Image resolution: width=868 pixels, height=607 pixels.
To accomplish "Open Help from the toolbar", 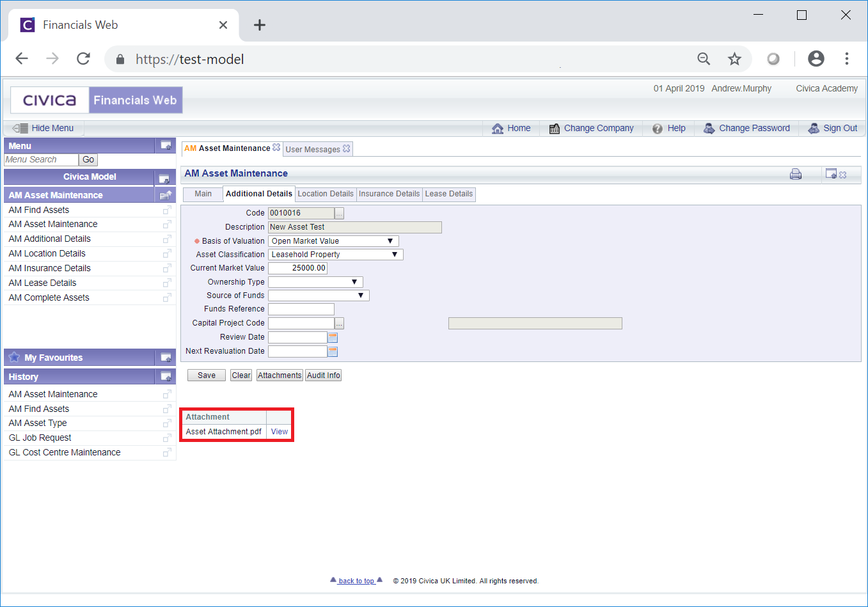I will 668,128.
